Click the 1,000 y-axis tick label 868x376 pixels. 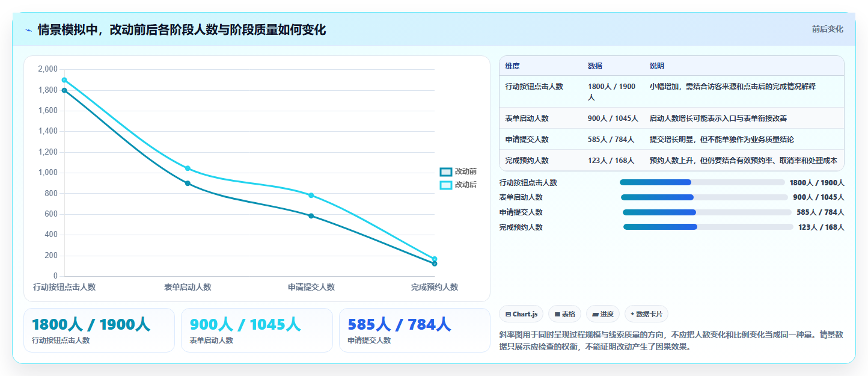[47, 173]
